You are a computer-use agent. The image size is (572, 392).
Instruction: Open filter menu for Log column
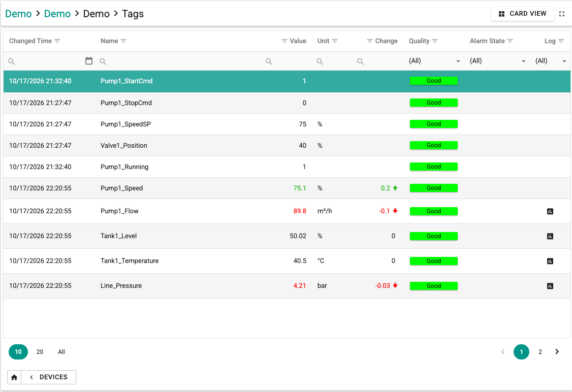(561, 41)
